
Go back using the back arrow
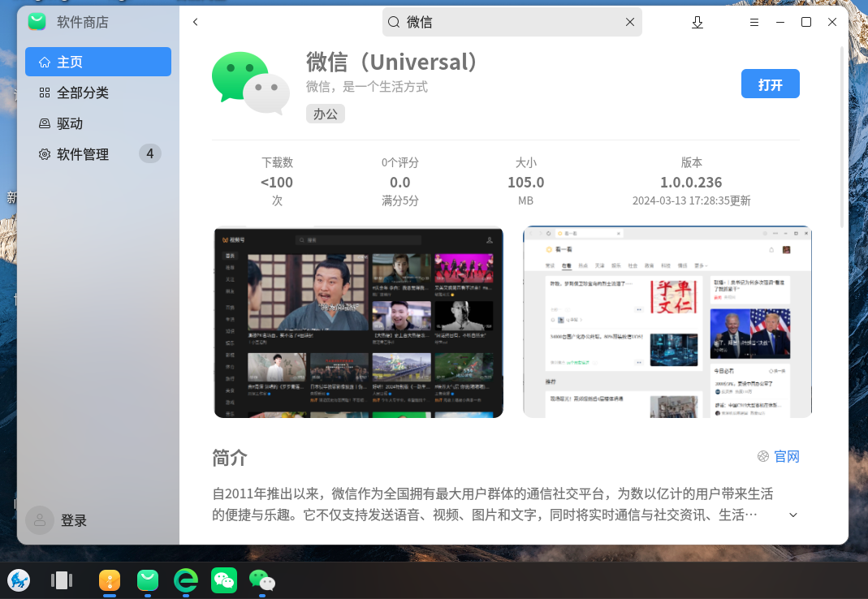(x=196, y=22)
